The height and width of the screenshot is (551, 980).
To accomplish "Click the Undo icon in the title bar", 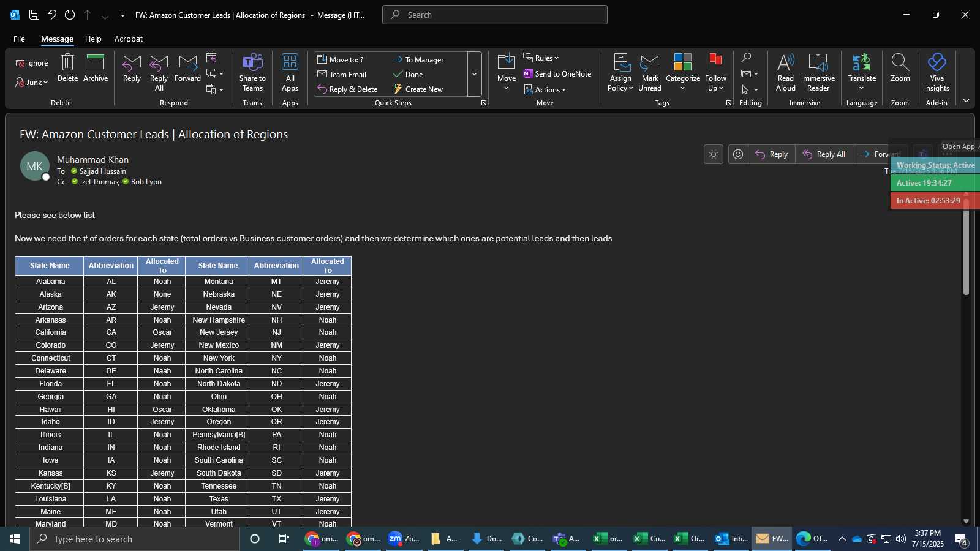I will tap(52, 15).
